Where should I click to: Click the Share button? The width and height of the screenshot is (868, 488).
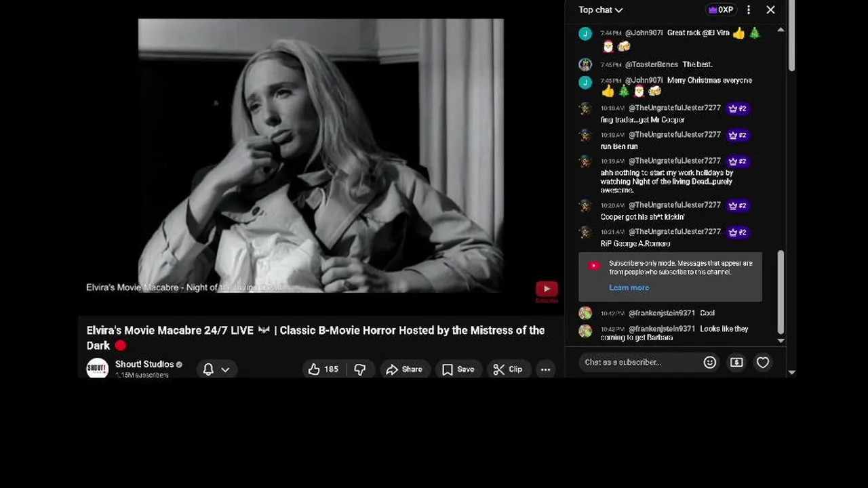[404, 369]
